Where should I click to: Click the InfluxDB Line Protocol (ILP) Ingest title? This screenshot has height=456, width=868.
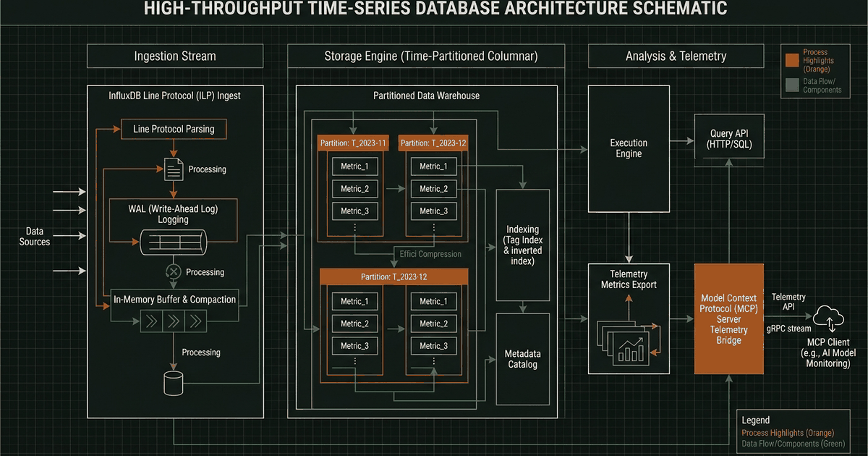(x=174, y=96)
